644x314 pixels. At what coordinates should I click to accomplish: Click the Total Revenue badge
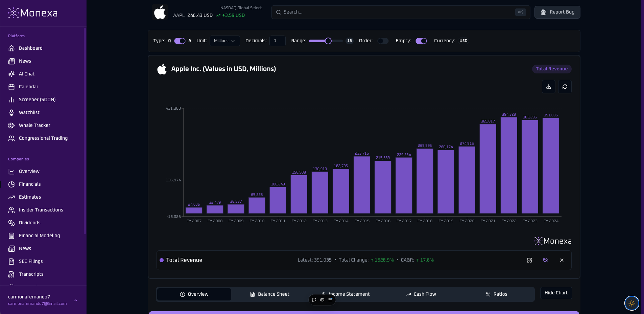(552, 69)
